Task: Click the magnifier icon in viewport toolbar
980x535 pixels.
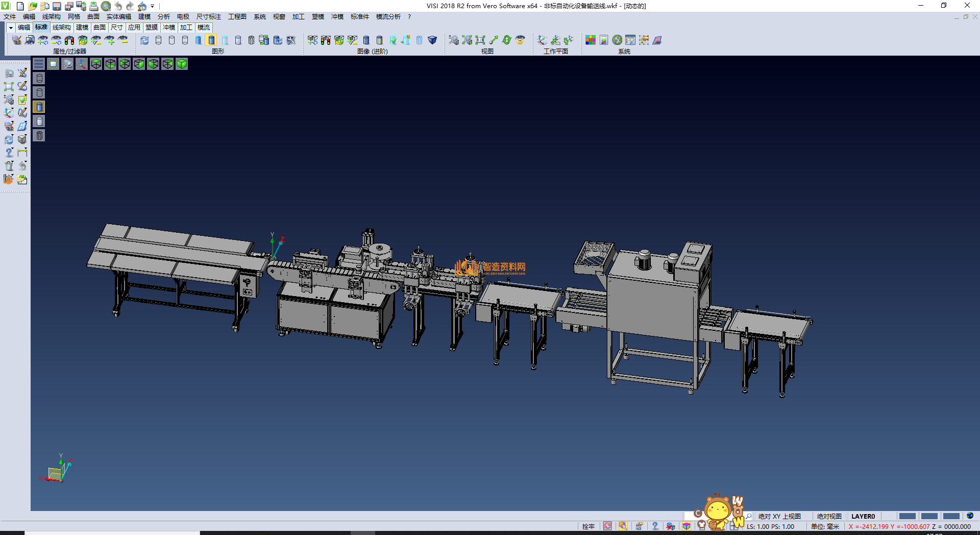Action: [67, 64]
